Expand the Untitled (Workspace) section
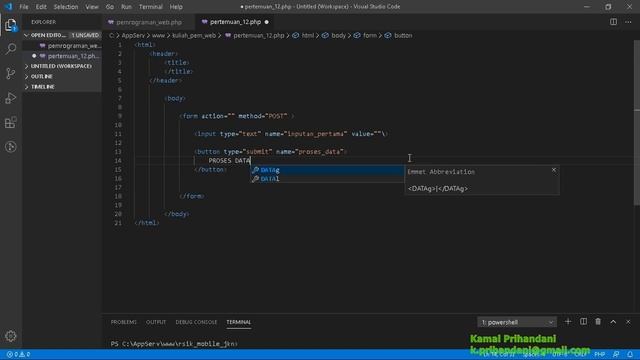640x360 pixels. (61, 66)
